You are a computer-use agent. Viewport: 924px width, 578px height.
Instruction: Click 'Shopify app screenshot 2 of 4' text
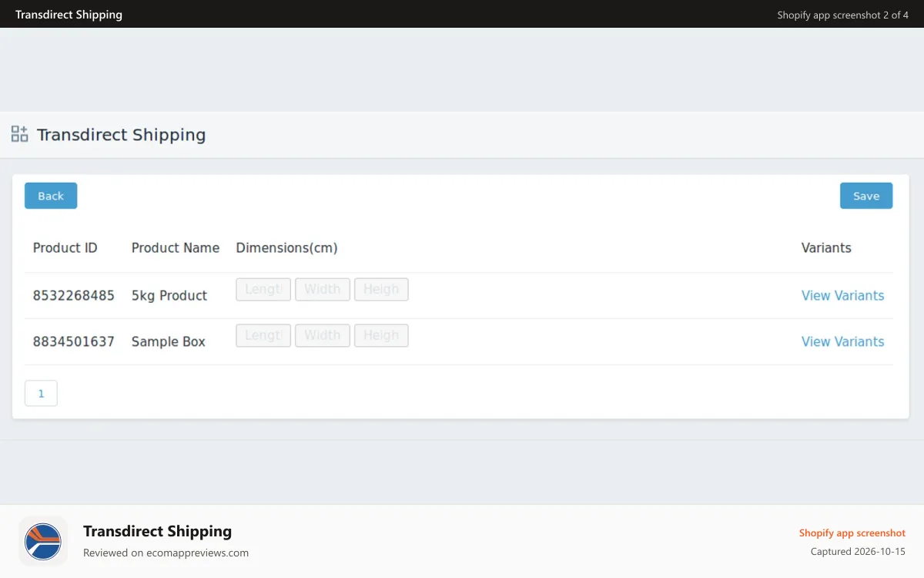click(843, 15)
